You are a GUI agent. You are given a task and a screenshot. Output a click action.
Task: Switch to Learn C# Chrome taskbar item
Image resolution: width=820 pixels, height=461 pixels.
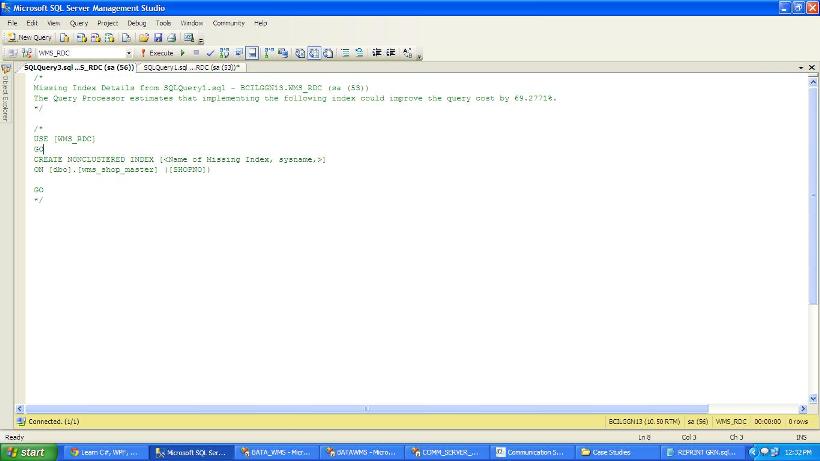[x=105, y=452]
